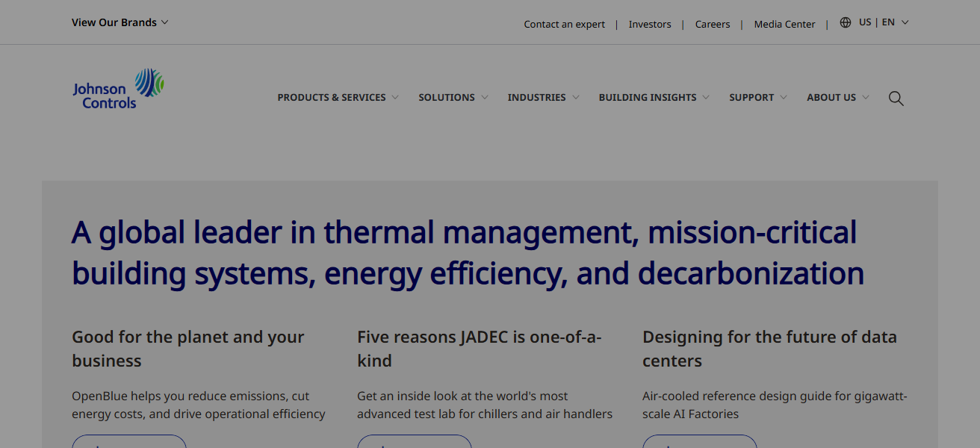The height and width of the screenshot is (448, 980).
Task: Open the Careers link
Action: point(713,24)
